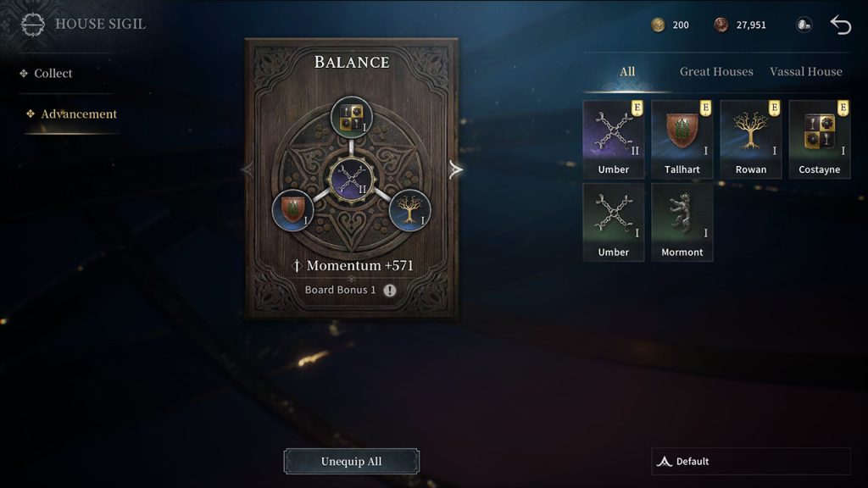The height and width of the screenshot is (488, 868).
Task: Go to previous board with left arrow
Action: [x=247, y=169]
